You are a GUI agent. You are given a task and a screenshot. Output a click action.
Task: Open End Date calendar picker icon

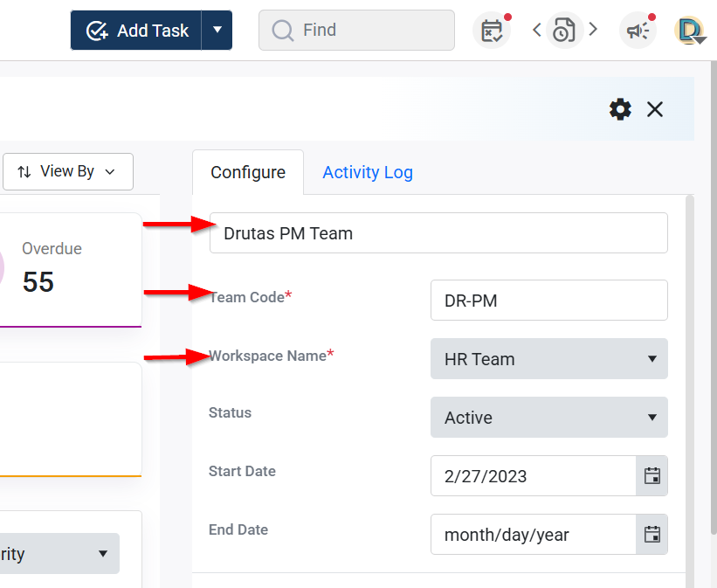652,535
